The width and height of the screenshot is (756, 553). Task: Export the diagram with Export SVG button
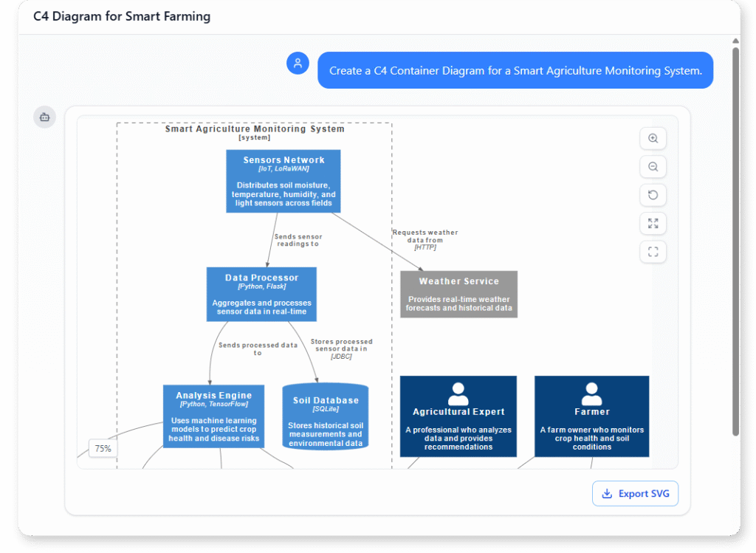click(635, 493)
